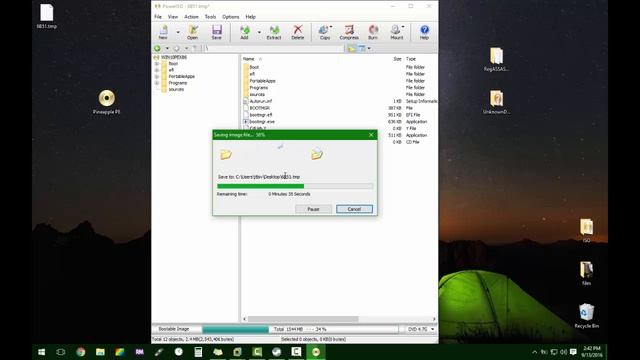Screen dimensions: 640x360
Task: Click the green Back navigation arrow
Action: 157,49
